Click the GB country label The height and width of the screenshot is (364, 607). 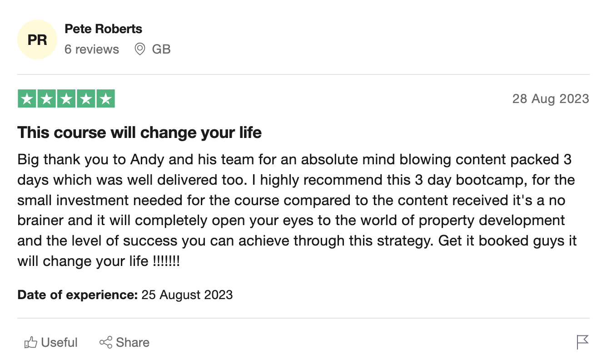tap(161, 49)
